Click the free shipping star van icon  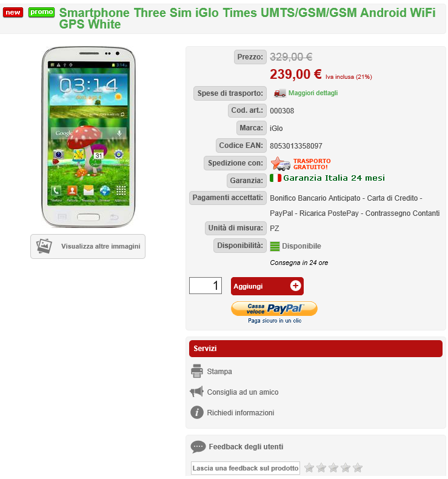click(x=280, y=164)
